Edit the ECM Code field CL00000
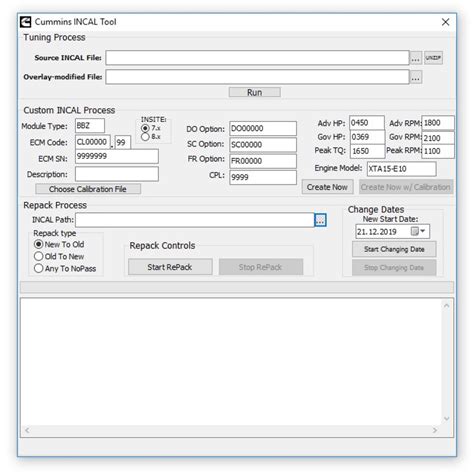 93,142
